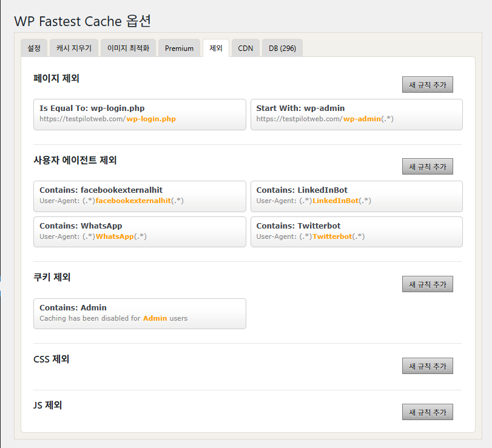This screenshot has width=492, height=448.
Task: Switch to the CDN tab
Action: (245, 47)
